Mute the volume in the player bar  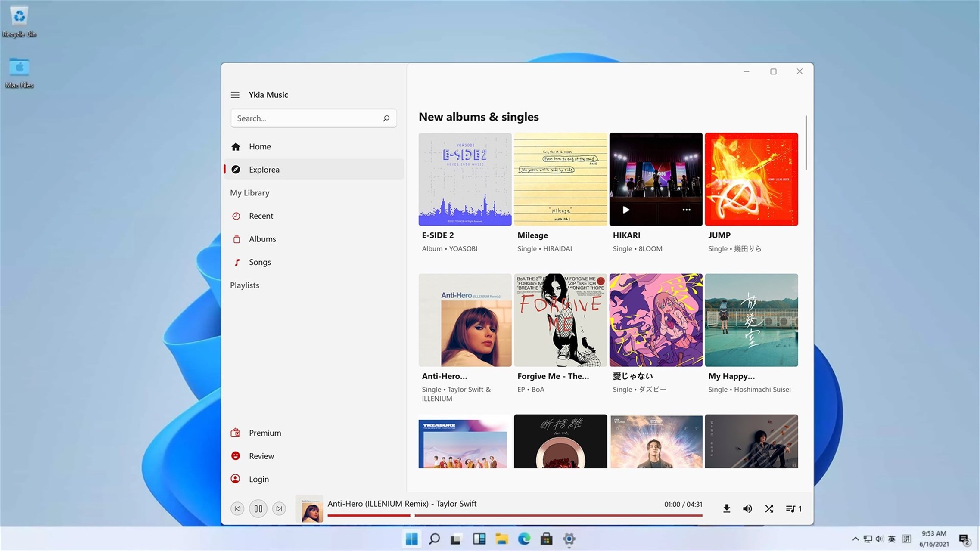click(x=747, y=508)
